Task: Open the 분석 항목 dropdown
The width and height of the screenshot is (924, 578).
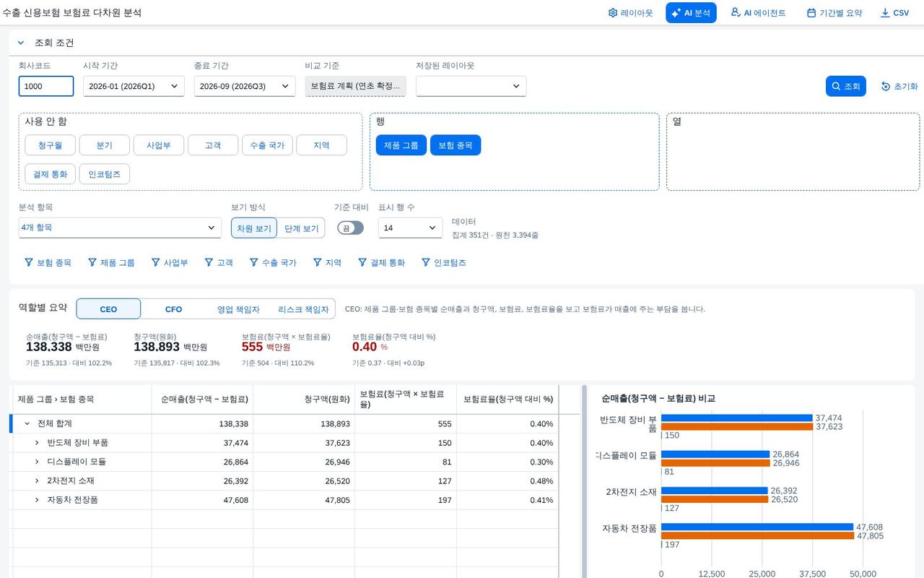Action: point(120,228)
